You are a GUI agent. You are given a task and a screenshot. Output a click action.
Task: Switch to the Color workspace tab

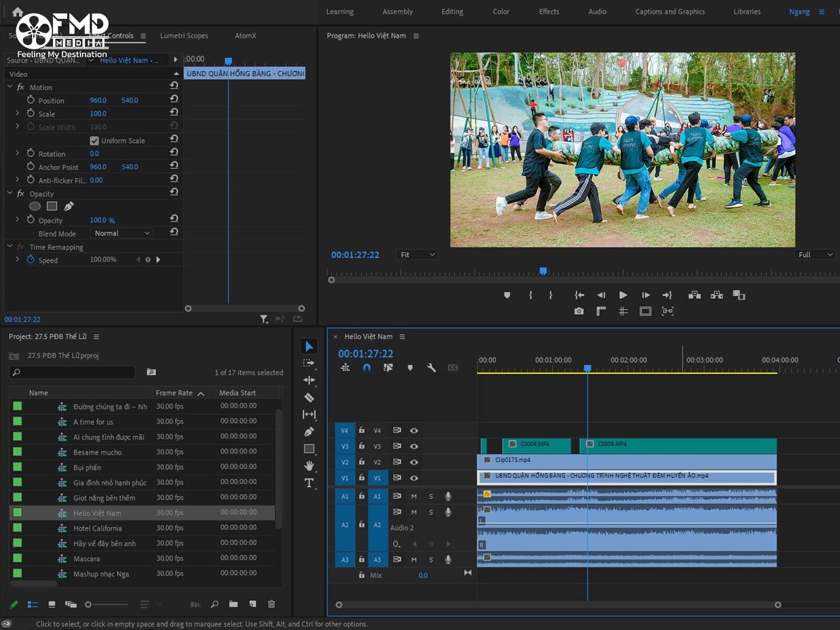click(x=500, y=12)
